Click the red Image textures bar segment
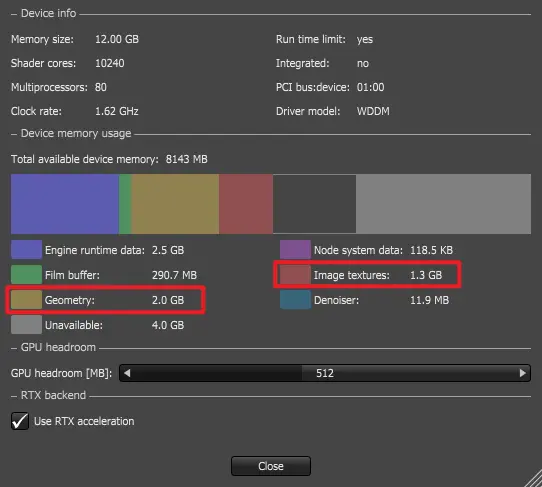The height and width of the screenshot is (487, 542). click(x=246, y=204)
